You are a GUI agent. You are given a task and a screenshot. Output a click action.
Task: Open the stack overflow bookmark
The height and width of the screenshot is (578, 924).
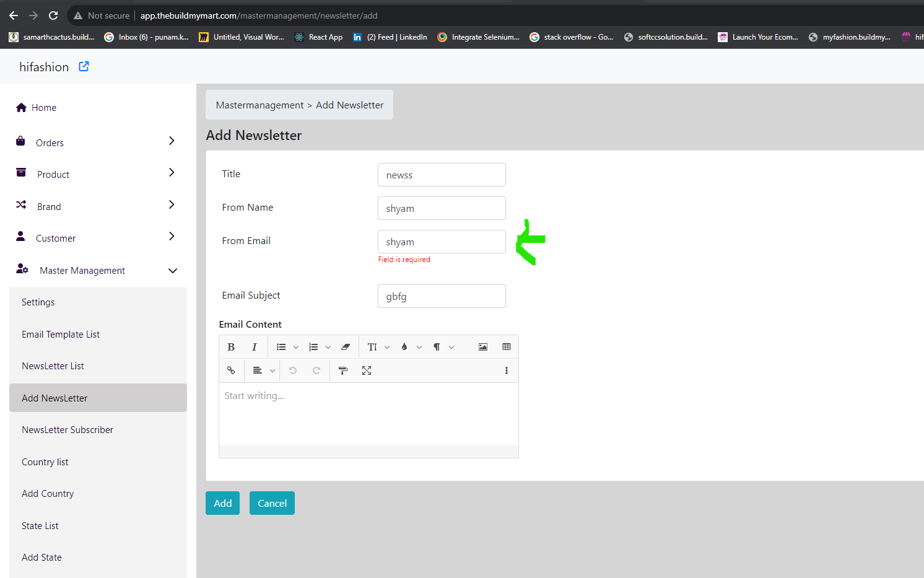pos(572,37)
